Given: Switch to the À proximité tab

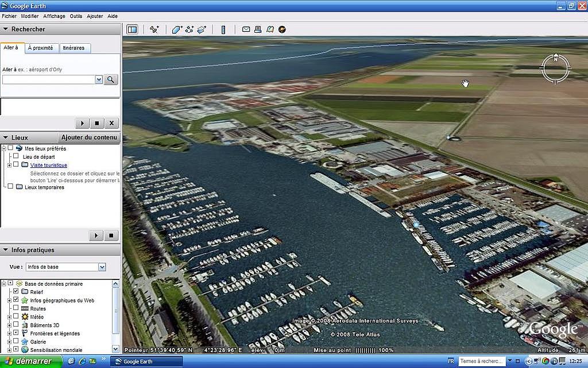Looking at the screenshot, I should 41,48.
